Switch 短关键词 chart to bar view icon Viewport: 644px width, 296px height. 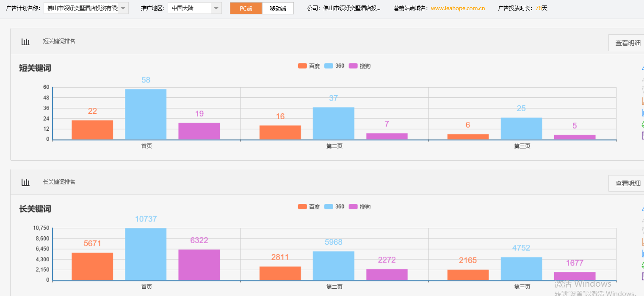pos(642,112)
